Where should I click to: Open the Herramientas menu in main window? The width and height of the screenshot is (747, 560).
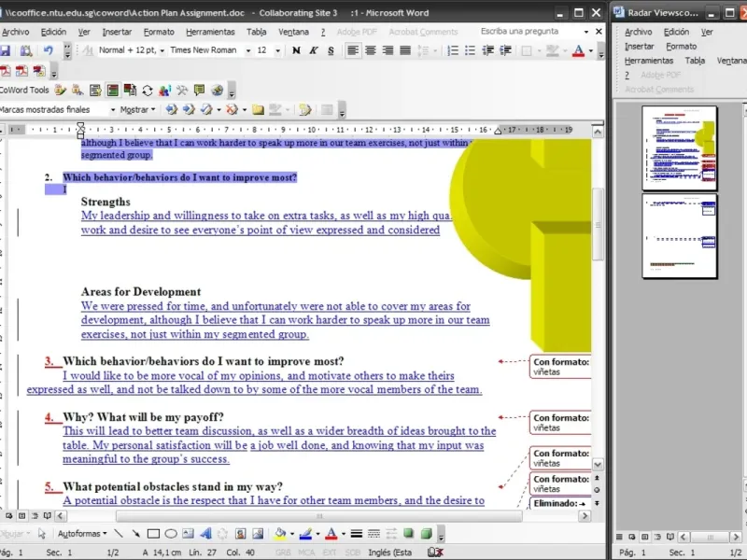pos(210,31)
